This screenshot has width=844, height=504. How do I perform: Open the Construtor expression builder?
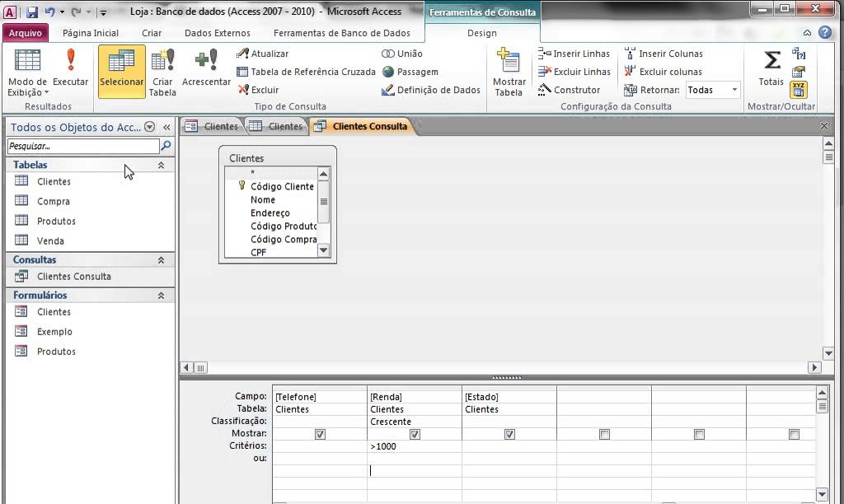point(569,90)
